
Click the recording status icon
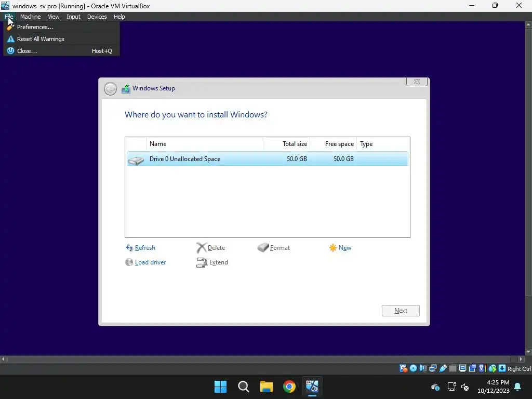pyautogui.click(x=472, y=368)
